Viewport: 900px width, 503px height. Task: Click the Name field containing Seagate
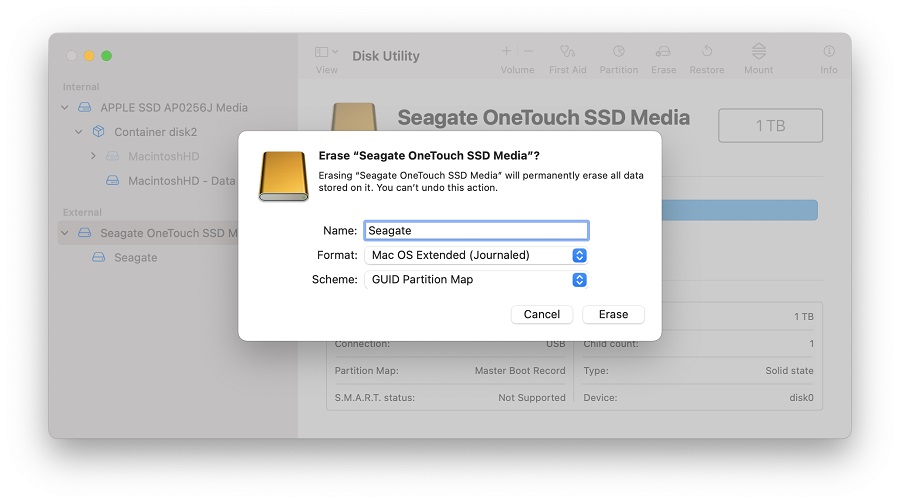click(x=476, y=230)
